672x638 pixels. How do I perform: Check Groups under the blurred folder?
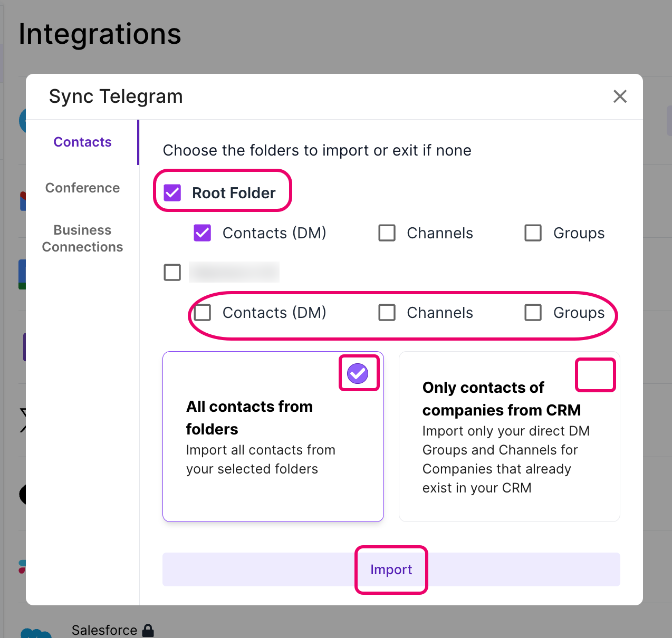[533, 313]
